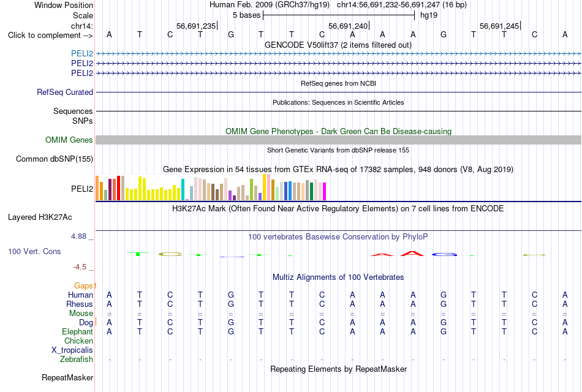This screenshot has height=392, width=582.
Task: Select the Chicken alignment row label
Action: coord(78,341)
